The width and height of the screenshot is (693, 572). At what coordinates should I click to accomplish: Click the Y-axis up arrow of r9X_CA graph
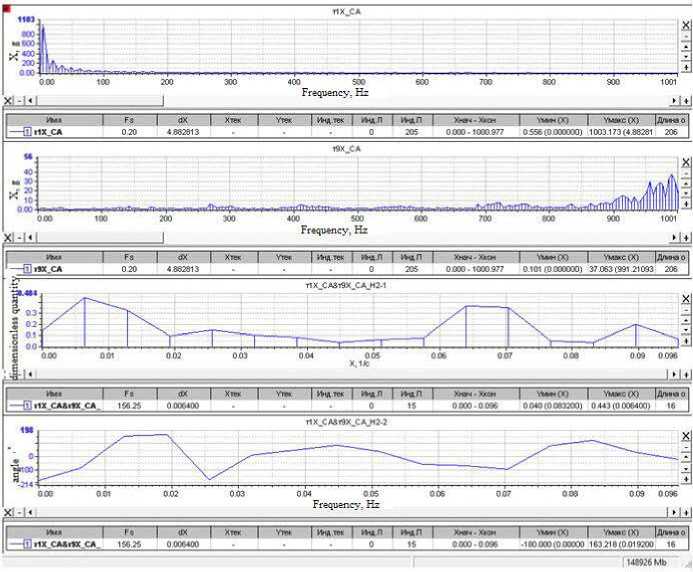(x=685, y=183)
